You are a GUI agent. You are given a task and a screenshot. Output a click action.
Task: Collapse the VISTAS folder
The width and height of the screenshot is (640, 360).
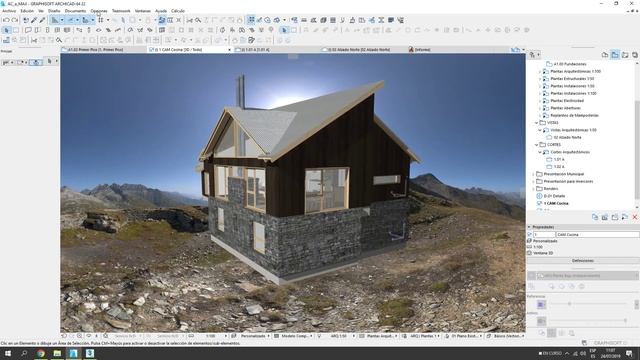pyautogui.click(x=536, y=123)
